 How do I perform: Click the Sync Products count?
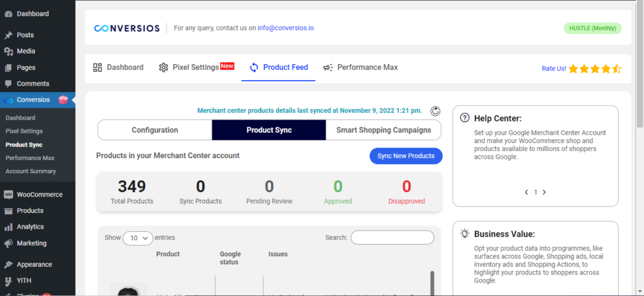coord(201,186)
